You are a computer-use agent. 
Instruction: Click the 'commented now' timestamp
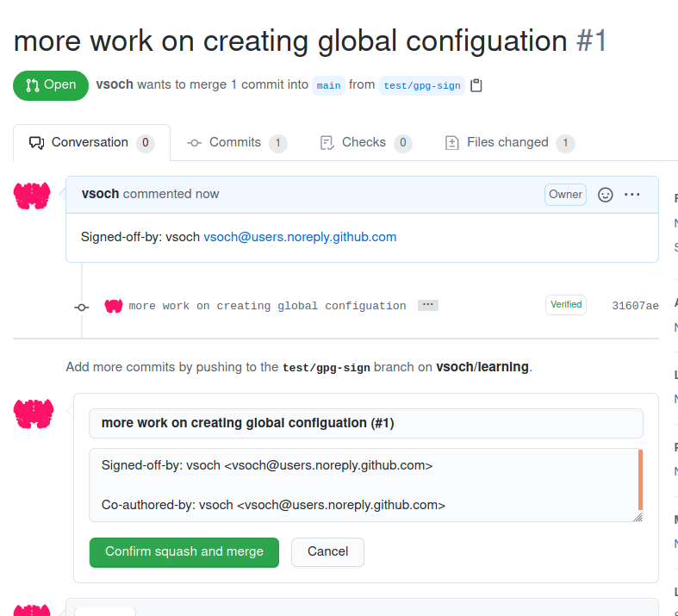coord(171,194)
